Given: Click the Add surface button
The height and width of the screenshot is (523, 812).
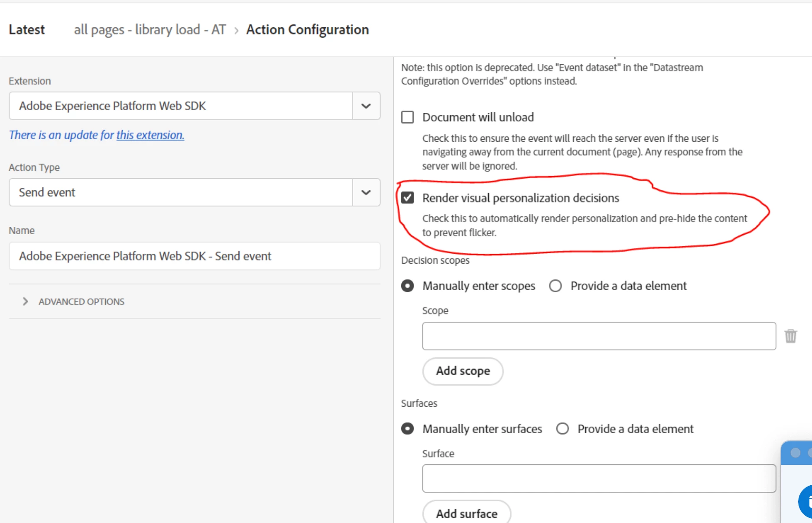Looking at the screenshot, I should click(467, 513).
